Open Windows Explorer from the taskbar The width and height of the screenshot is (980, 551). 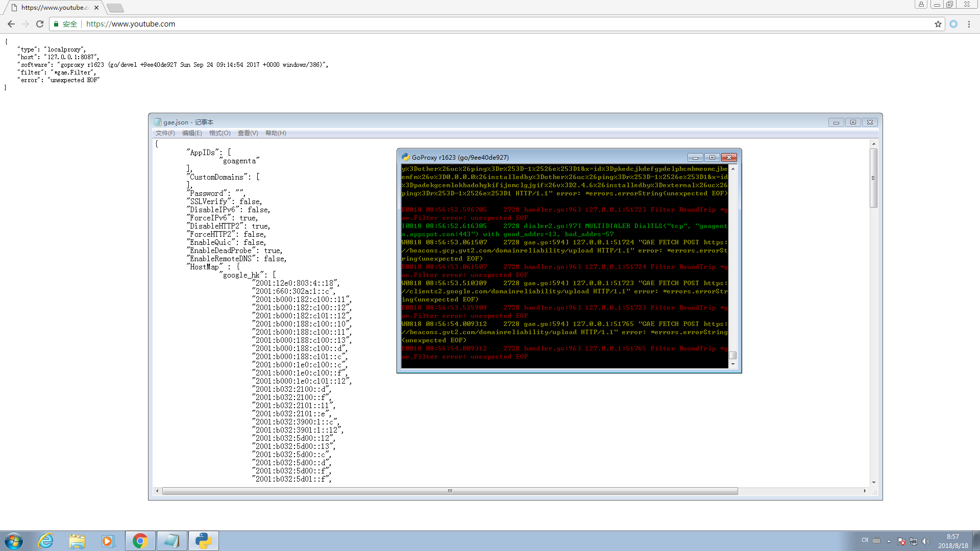click(77, 540)
